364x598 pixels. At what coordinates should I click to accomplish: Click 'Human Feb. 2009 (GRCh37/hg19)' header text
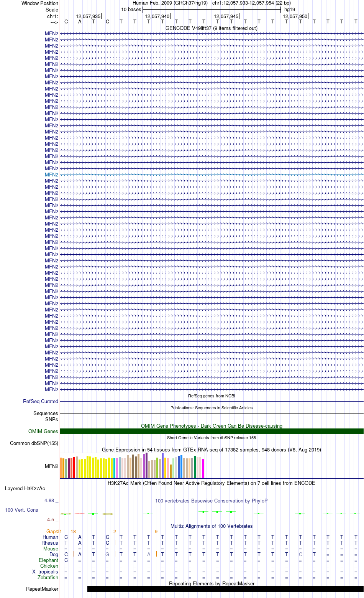click(170, 3)
